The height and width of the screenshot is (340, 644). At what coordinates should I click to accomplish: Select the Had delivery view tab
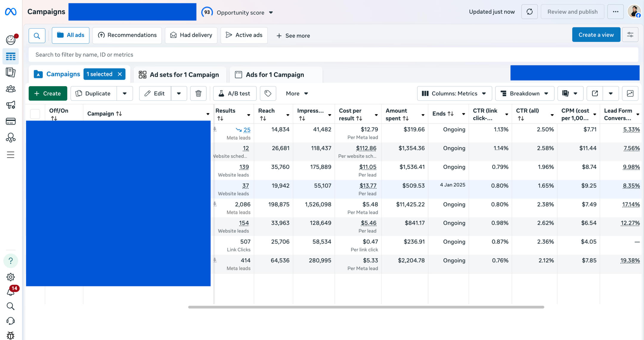[191, 35]
